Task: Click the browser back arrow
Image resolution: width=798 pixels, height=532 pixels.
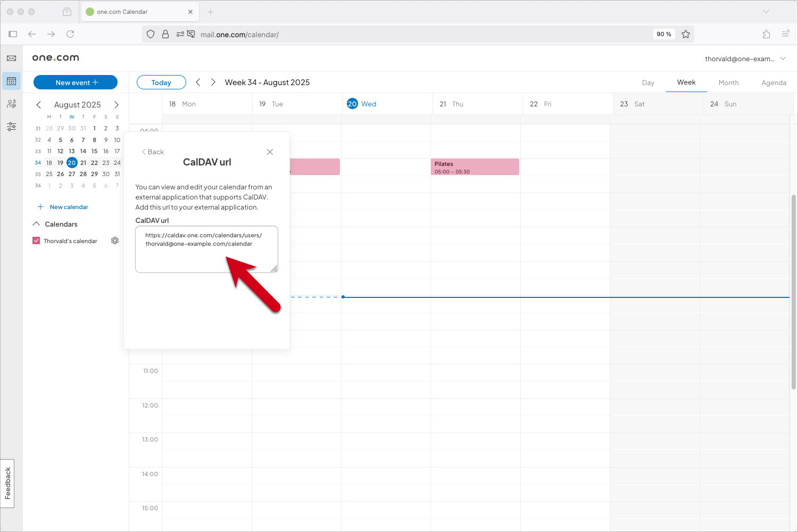Action: [32, 34]
